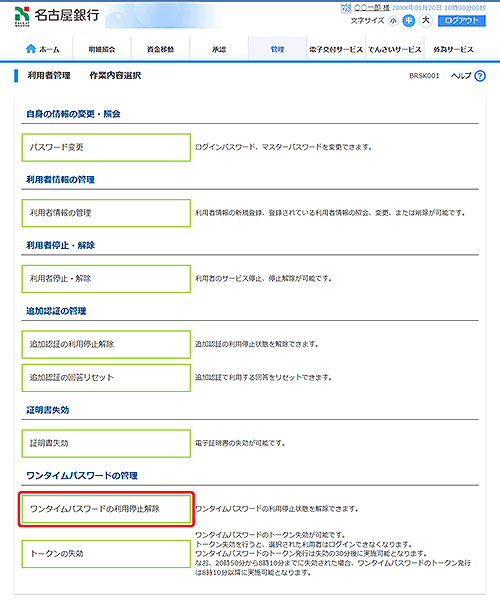This screenshot has height=613, width=500.
Task: Click the パスワード変更 button
Action: (106, 147)
